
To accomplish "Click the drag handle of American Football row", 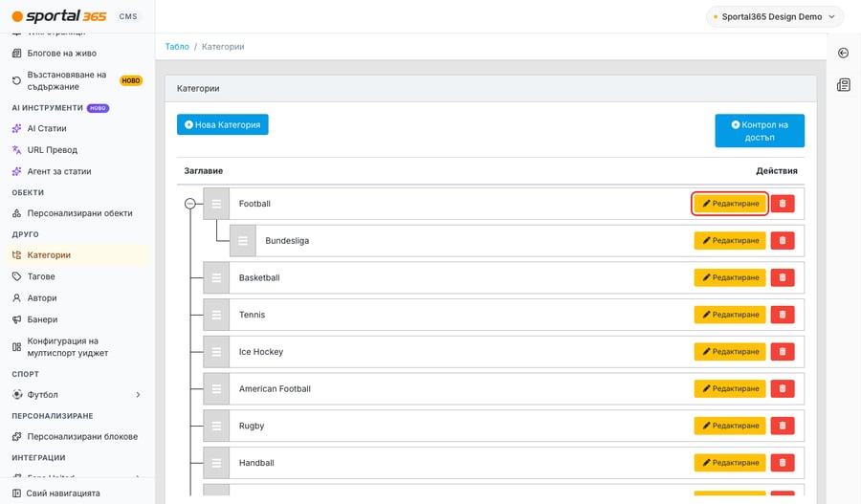I will tap(216, 388).
